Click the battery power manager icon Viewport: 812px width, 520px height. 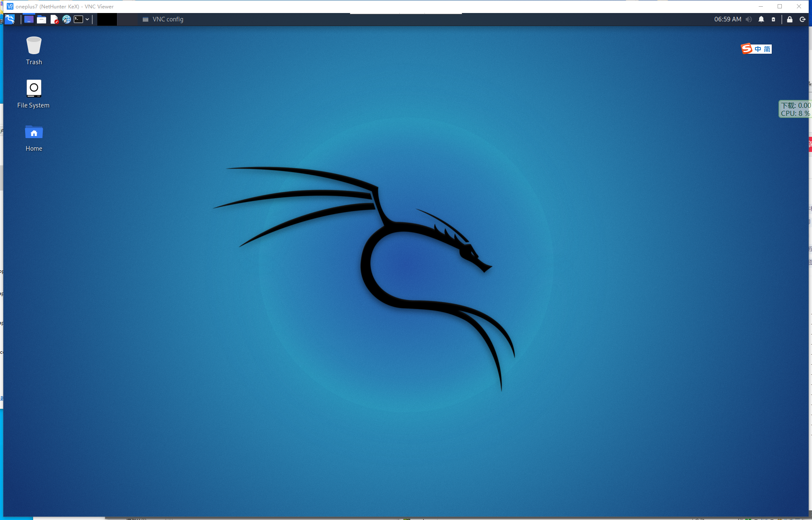tap(773, 19)
